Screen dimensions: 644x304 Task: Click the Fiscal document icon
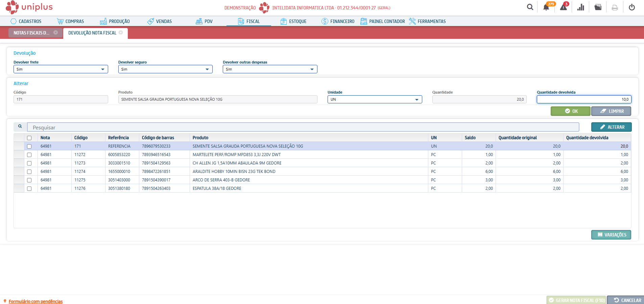(x=241, y=21)
